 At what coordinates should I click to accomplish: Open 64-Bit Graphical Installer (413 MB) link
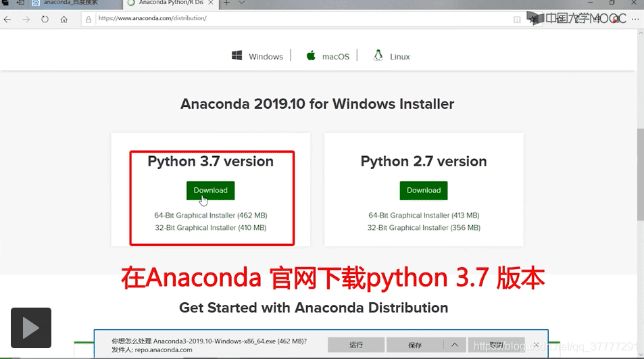pos(424,215)
